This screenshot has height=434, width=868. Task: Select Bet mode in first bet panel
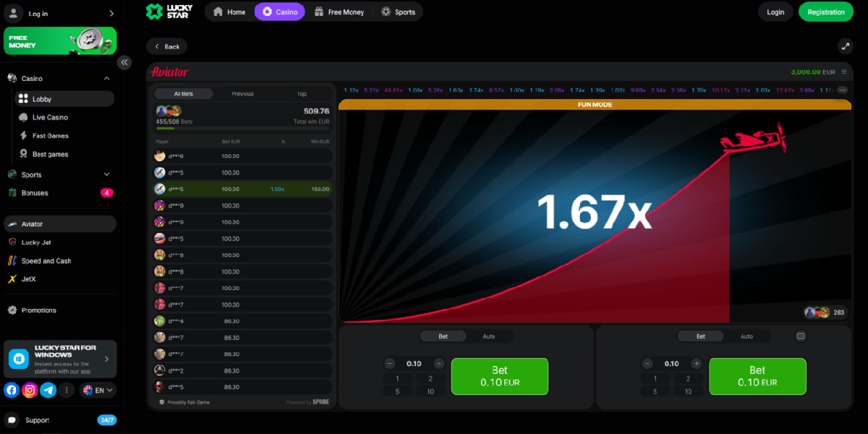(x=443, y=336)
